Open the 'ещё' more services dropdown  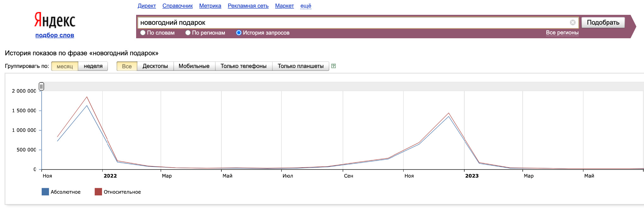(306, 6)
